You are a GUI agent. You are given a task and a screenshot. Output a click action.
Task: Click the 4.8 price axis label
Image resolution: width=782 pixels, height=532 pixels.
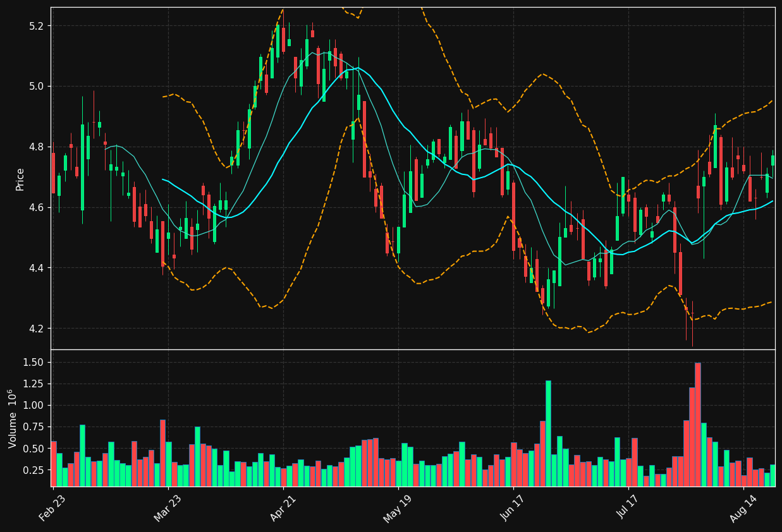pos(35,147)
